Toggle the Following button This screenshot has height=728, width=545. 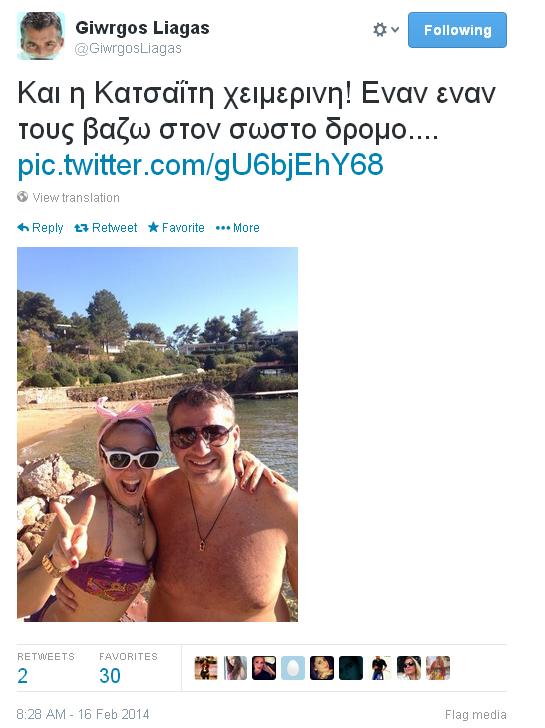click(457, 30)
